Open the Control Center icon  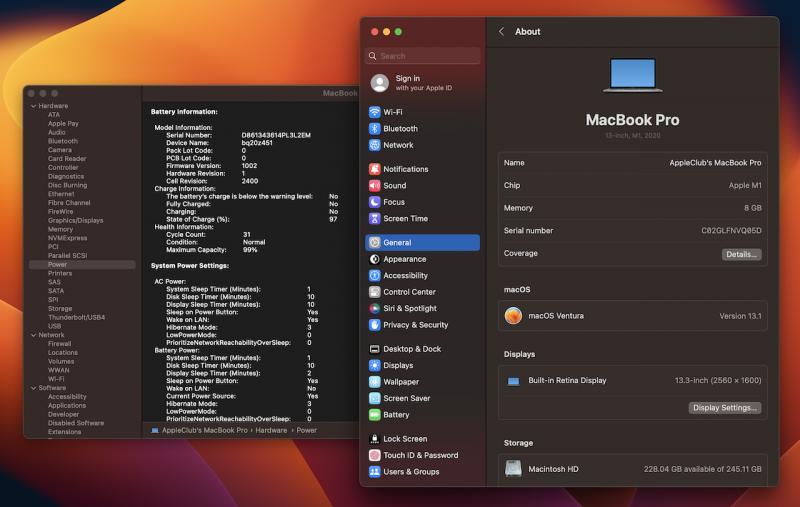tap(374, 292)
